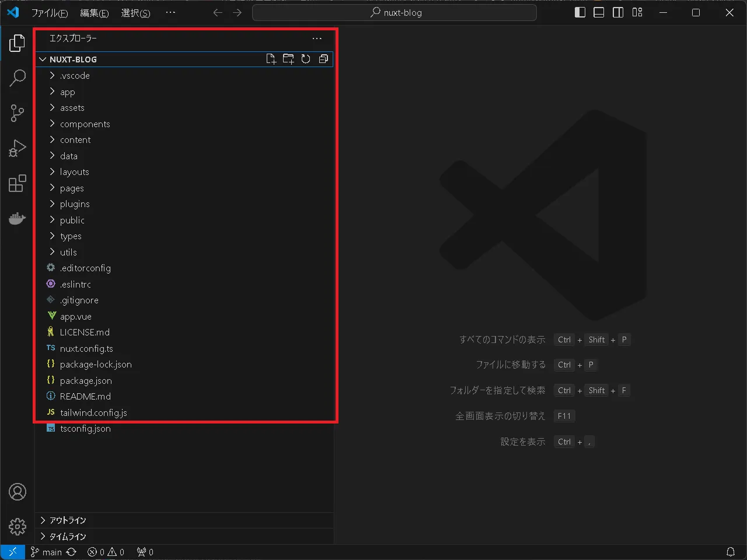Image resolution: width=747 pixels, height=560 pixels.
Task: Open errors and warnings count in status bar
Action: (106, 552)
